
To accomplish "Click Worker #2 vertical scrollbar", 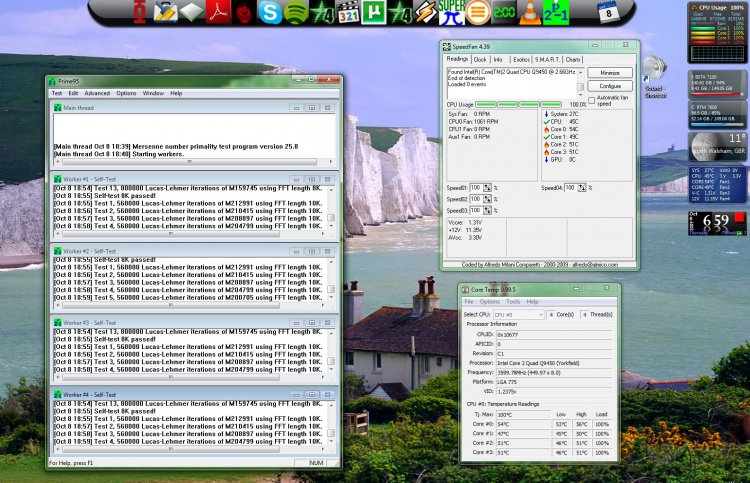I will (331, 280).
